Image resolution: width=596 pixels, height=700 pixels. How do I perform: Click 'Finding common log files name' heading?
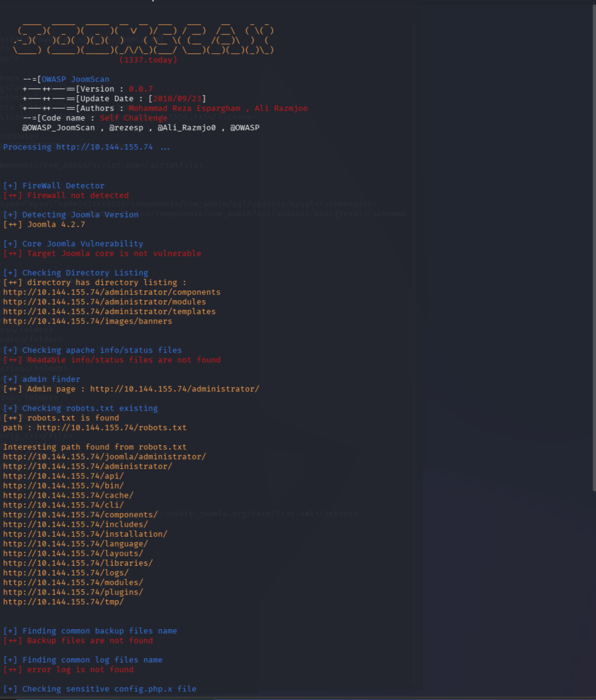83,660
